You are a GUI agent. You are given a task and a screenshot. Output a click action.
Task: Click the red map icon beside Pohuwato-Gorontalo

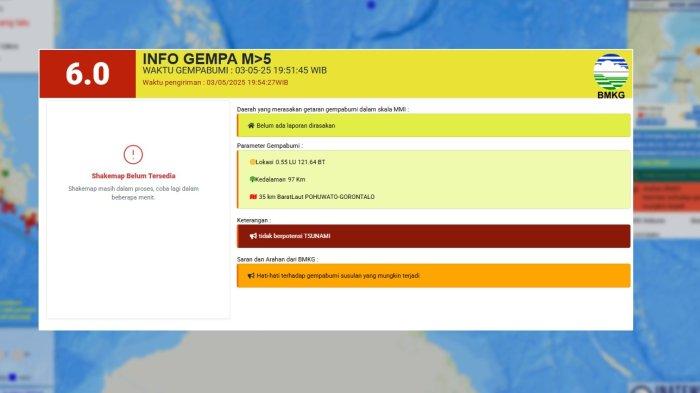tap(253, 196)
